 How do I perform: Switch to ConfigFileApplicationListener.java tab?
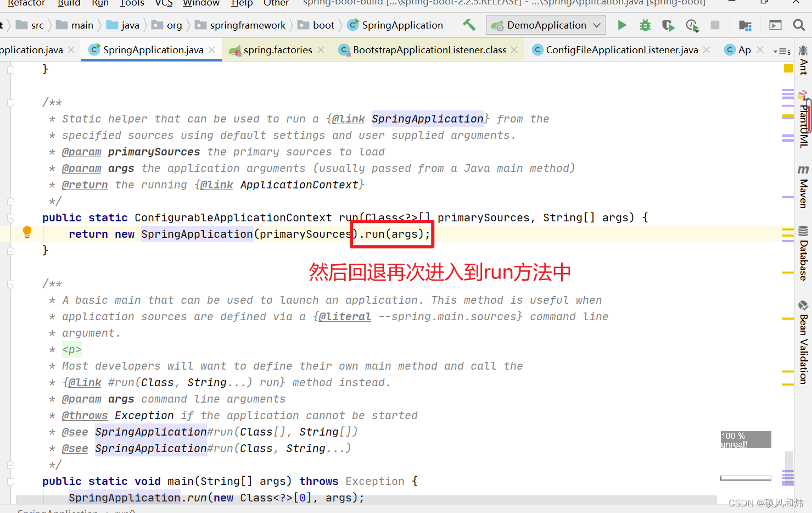point(622,50)
